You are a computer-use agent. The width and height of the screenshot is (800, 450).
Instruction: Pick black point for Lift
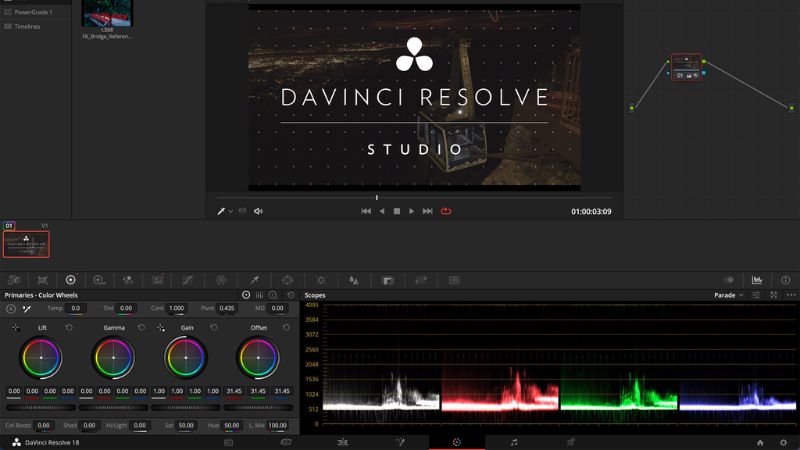(x=16, y=328)
